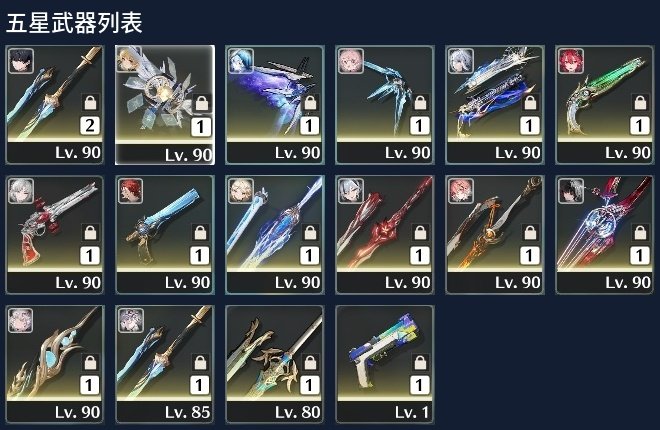Viewport: 660px width, 430px height.
Task: Open the highlighted crystal rectifier weapon card
Action: click(x=165, y=105)
